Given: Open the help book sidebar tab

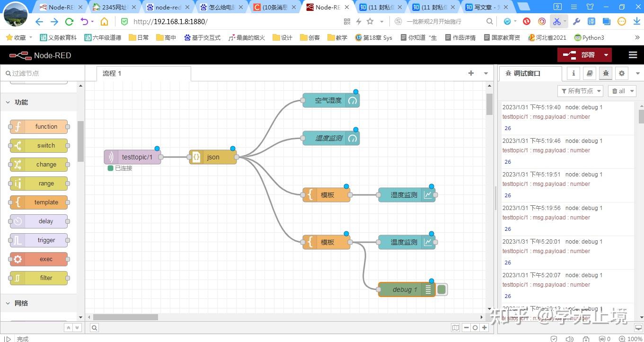Looking at the screenshot, I should (x=589, y=73).
